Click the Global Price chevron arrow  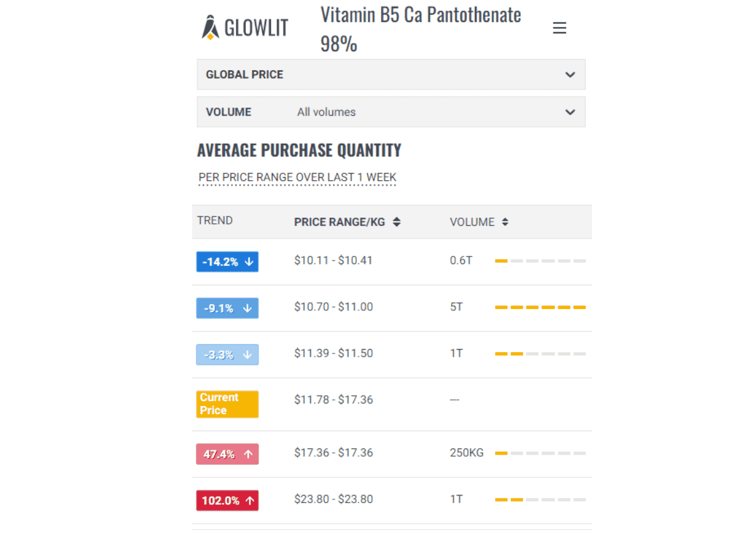(x=570, y=74)
